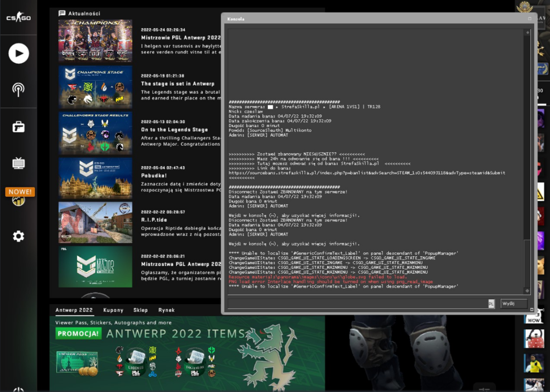Viewport: 550px width, 392px height.
Task: Click the CS:GO logo in the sidebar
Action: (19, 16)
